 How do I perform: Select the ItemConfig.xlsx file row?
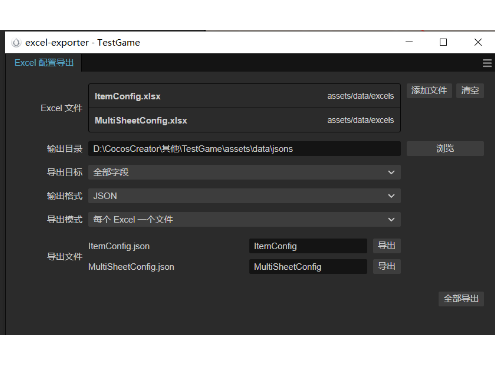tap(244, 96)
